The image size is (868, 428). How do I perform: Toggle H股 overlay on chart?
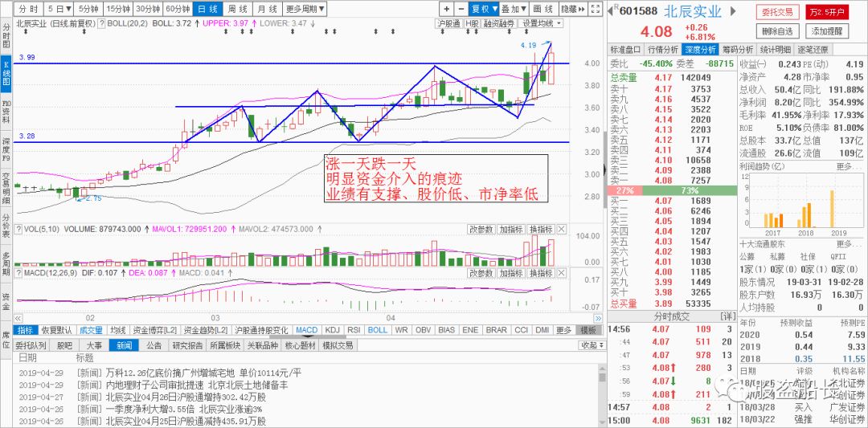pyautogui.click(x=472, y=24)
